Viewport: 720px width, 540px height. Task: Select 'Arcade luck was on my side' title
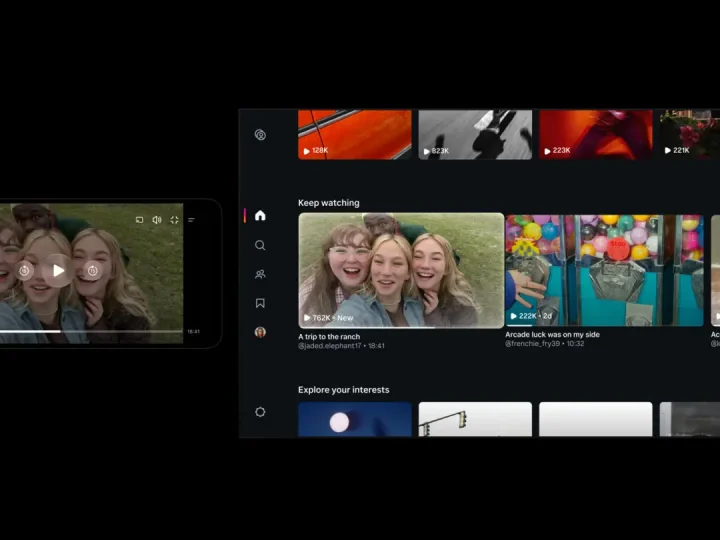pyautogui.click(x=552, y=334)
